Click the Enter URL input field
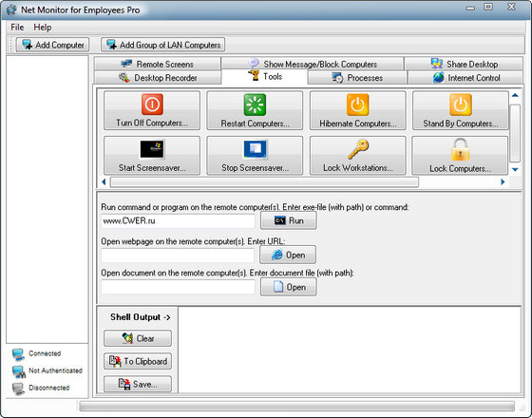The width and height of the screenshot is (532, 418). (178, 256)
